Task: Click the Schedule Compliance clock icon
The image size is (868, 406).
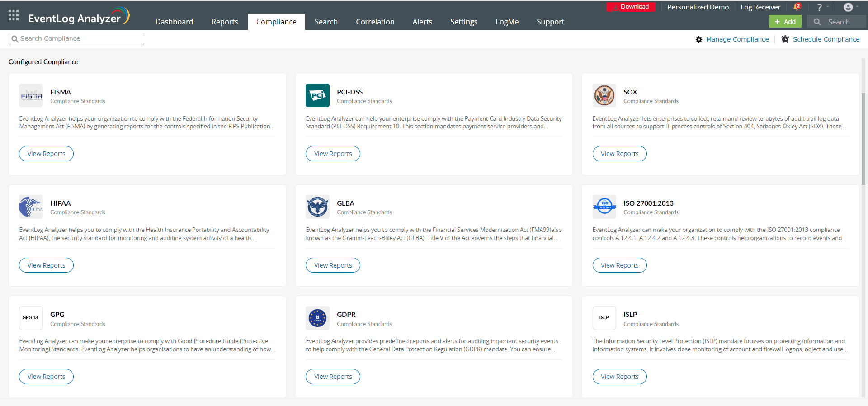Action: (785, 39)
